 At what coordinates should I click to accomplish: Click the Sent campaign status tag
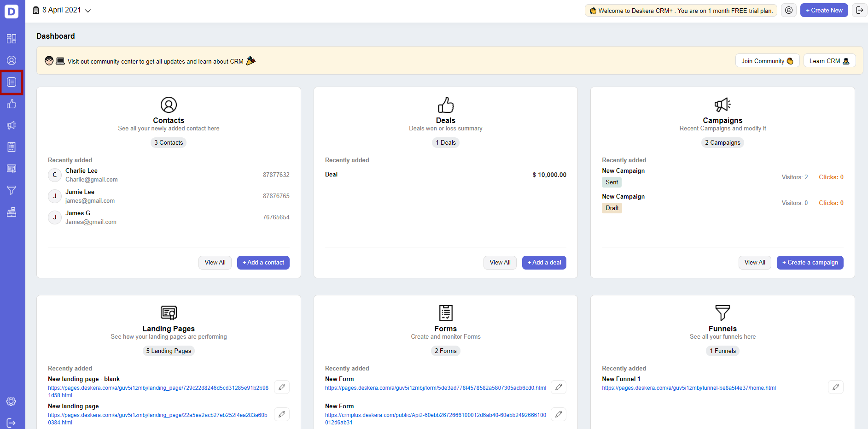[x=612, y=182]
